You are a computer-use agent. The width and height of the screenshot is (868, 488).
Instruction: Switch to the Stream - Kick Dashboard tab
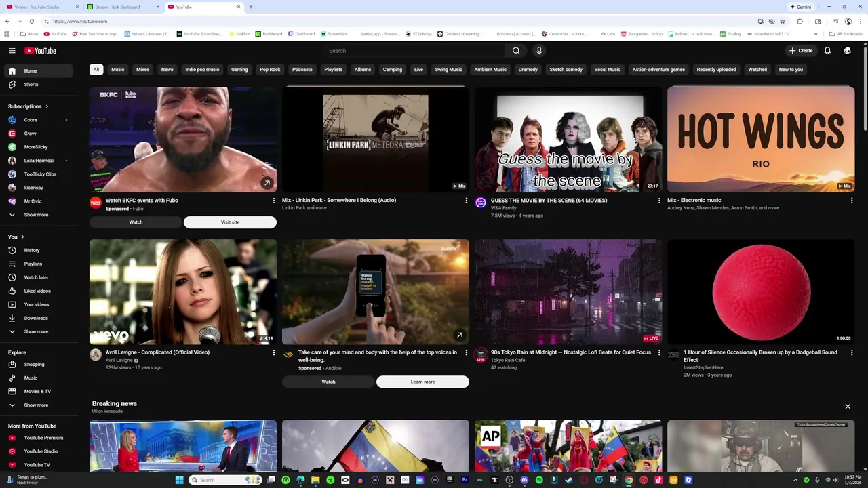122,7
